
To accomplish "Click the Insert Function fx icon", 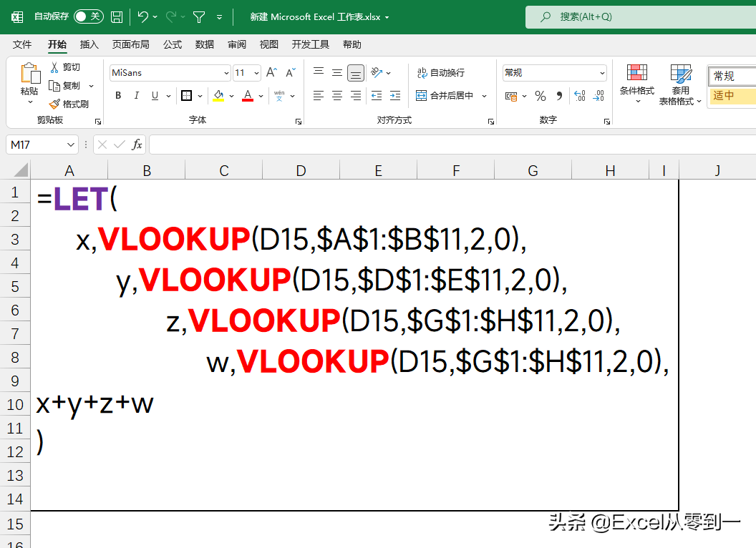I will [x=137, y=145].
